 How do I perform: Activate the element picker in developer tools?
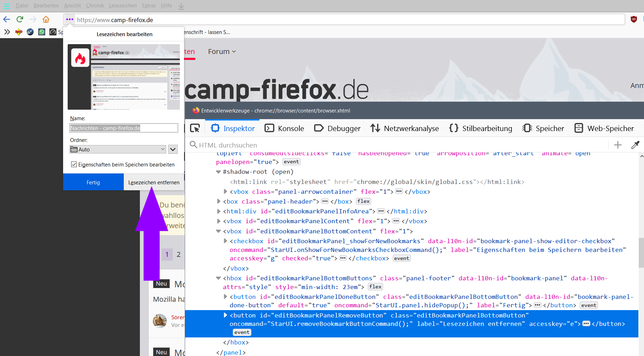tap(195, 128)
